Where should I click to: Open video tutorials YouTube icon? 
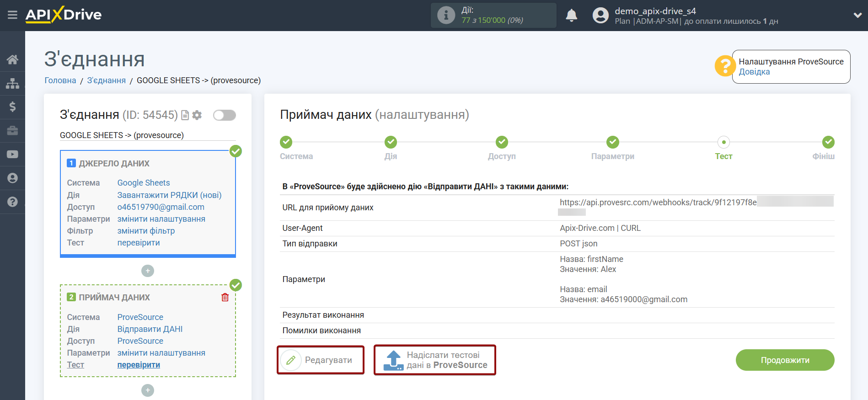tap(12, 155)
